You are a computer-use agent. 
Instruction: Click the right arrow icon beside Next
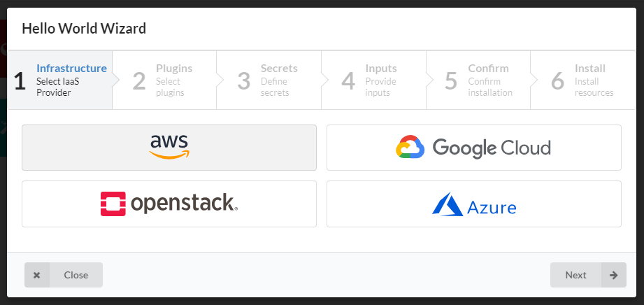[x=614, y=275]
